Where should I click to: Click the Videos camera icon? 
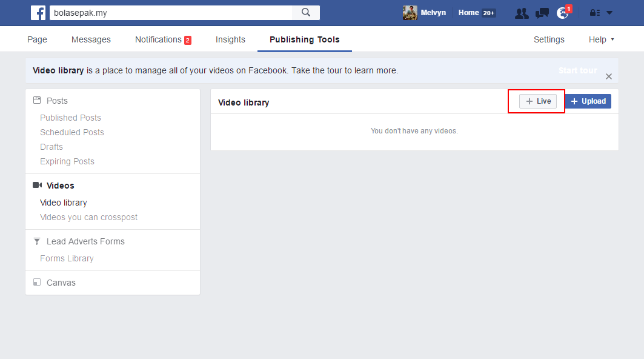point(37,185)
